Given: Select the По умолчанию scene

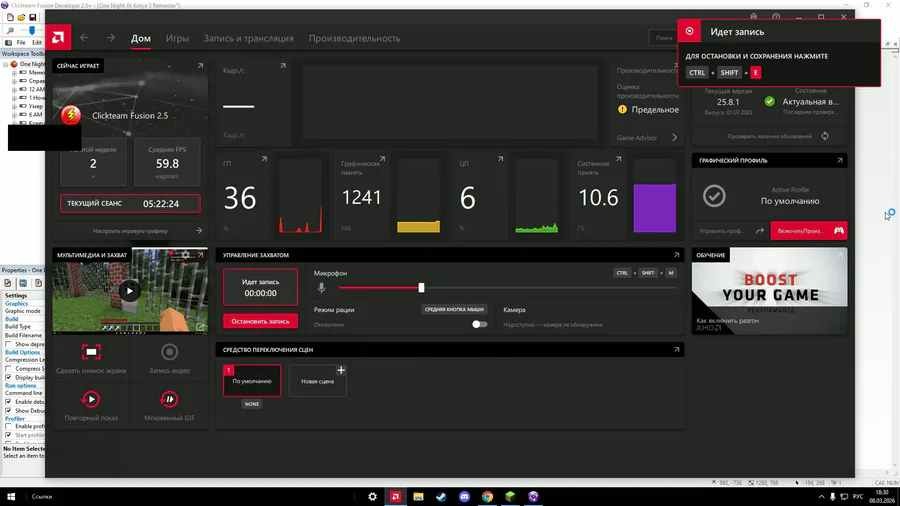Looking at the screenshot, I should (x=252, y=381).
